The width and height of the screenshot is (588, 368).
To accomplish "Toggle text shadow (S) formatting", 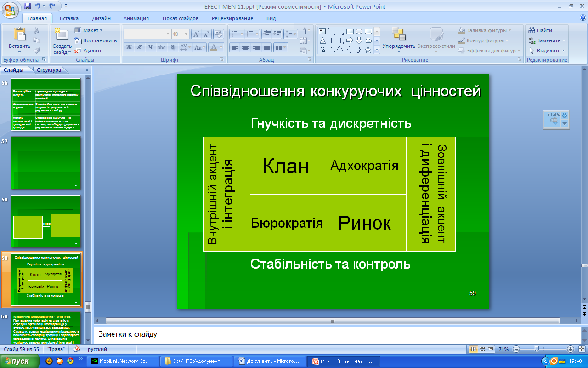I will point(173,47).
